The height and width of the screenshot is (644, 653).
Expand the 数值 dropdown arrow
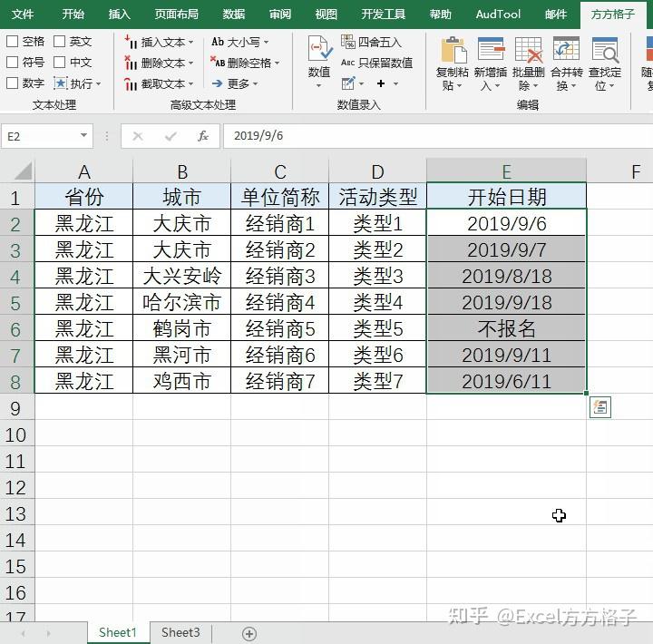tap(319, 86)
